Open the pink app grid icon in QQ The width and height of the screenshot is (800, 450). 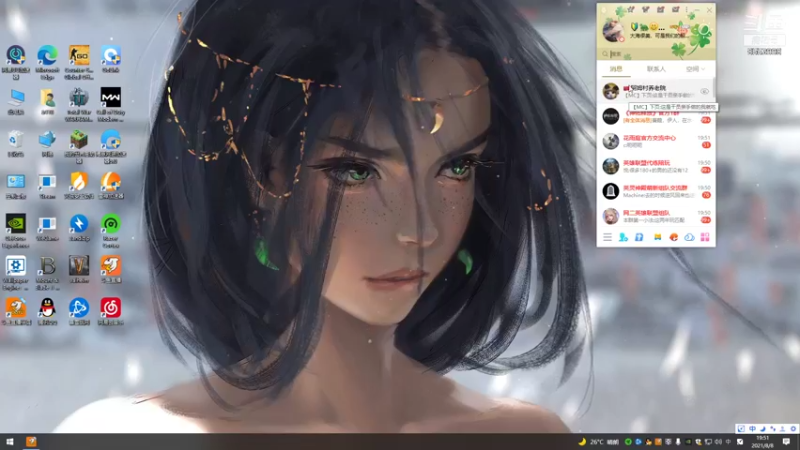point(705,237)
